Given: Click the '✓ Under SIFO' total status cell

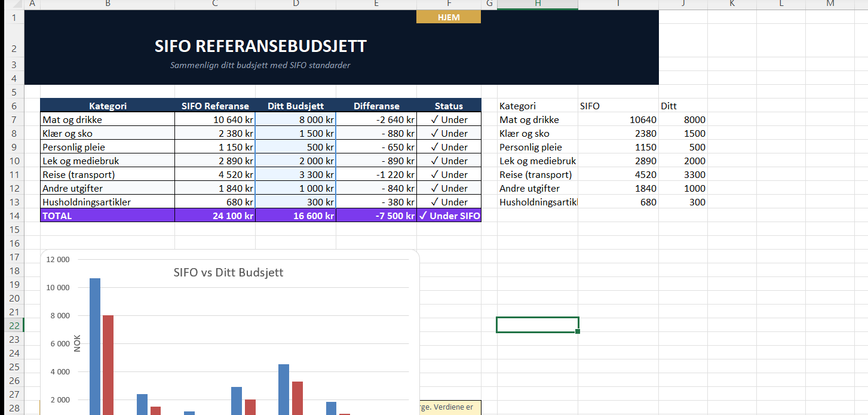Looking at the screenshot, I should (x=449, y=216).
